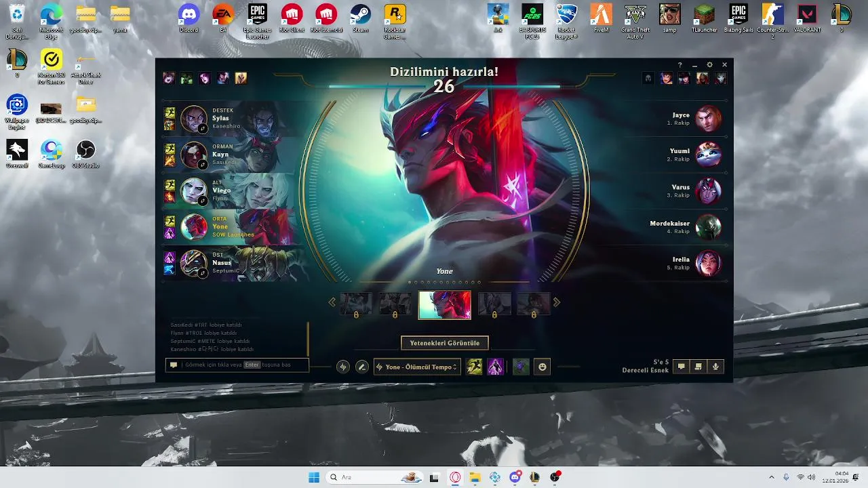
Task: Open Discord desktop shortcut
Action: point(189,19)
